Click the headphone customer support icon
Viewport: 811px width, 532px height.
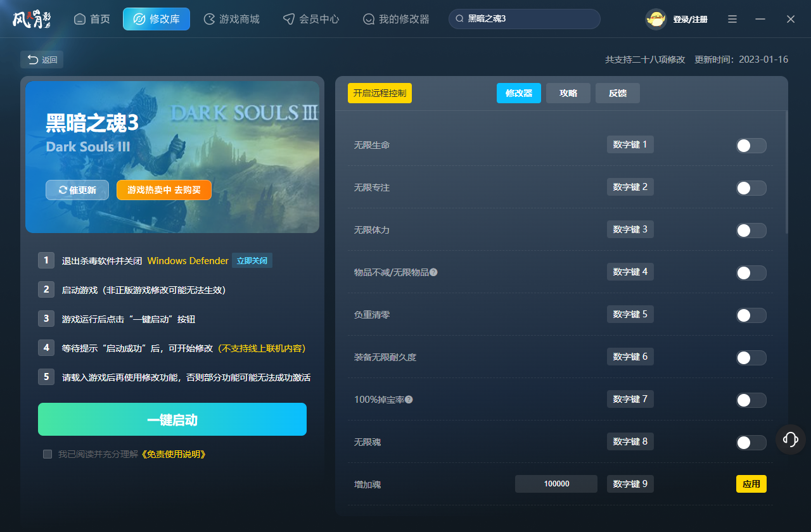click(x=790, y=439)
